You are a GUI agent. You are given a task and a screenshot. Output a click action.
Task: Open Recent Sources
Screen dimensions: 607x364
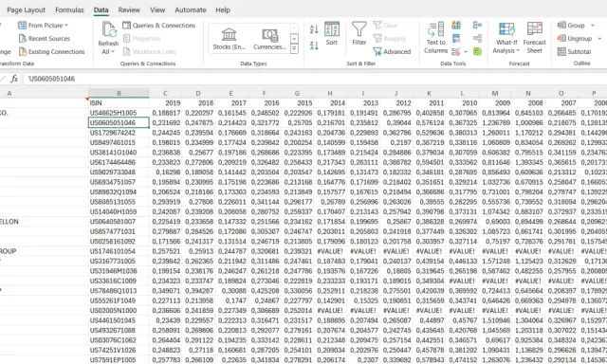pos(45,38)
